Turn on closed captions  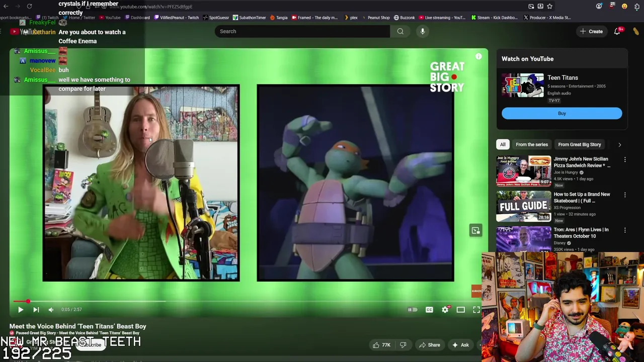click(x=429, y=310)
